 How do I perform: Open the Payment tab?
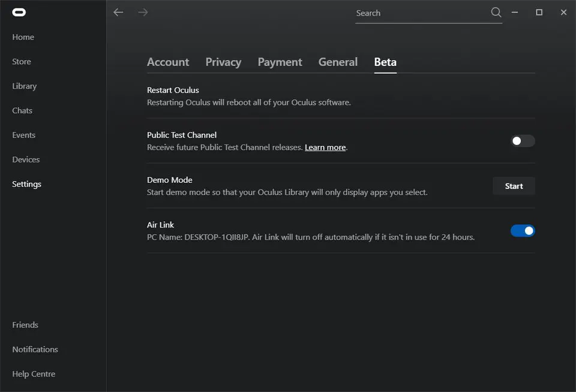280,62
